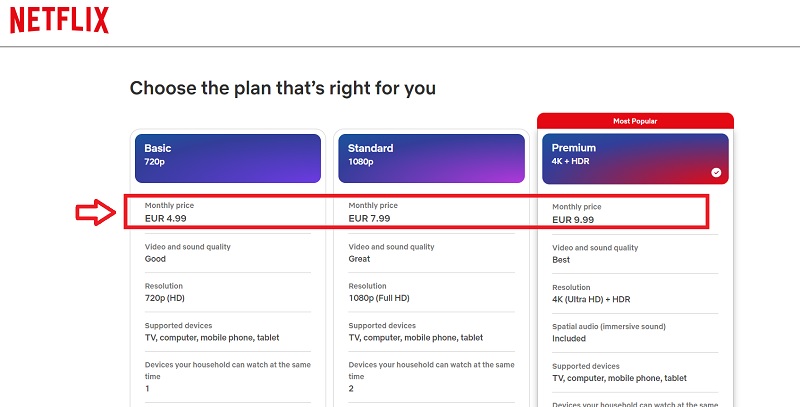
Task: Click Spatial audio 'Included' on Premium
Action: tap(569, 339)
